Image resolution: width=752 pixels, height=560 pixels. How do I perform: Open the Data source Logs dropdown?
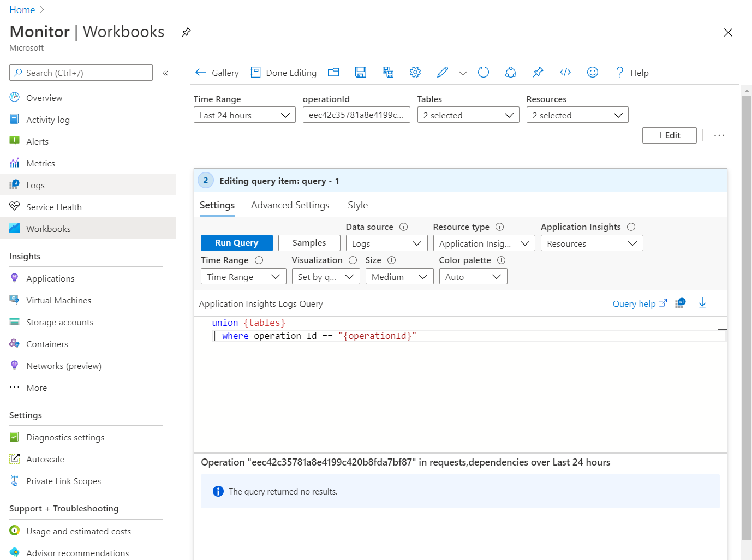[386, 243]
